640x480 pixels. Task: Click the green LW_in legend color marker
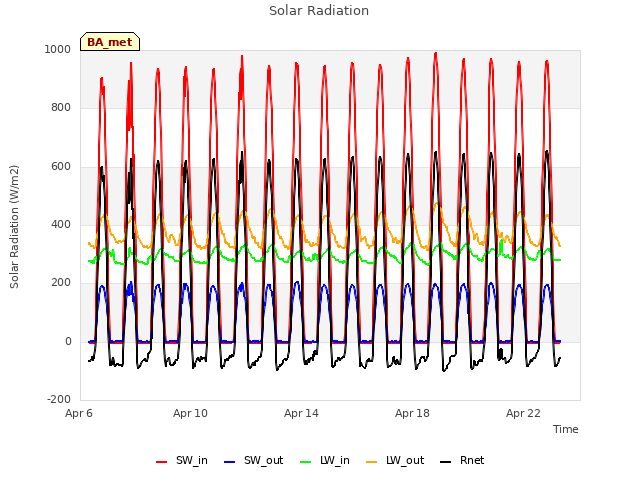[306, 462]
